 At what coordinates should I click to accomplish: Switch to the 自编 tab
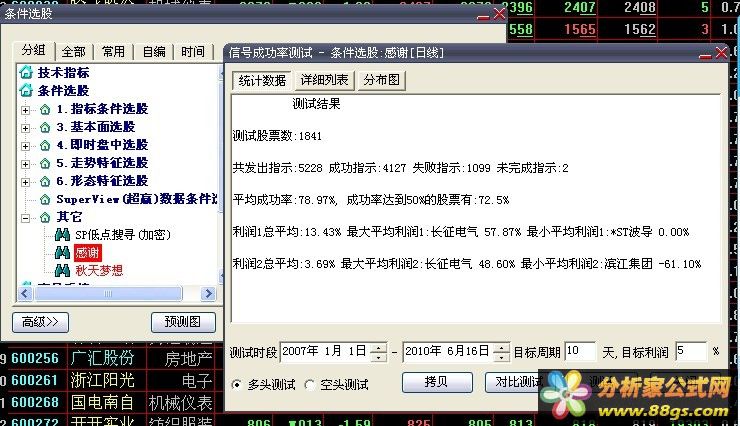(154, 51)
